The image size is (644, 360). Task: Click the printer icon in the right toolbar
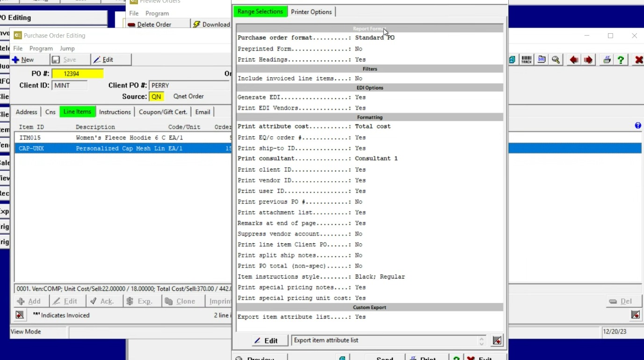click(607, 60)
